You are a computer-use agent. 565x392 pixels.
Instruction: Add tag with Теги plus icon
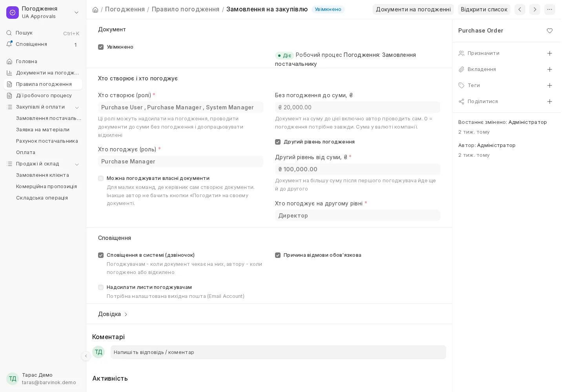[x=550, y=85]
